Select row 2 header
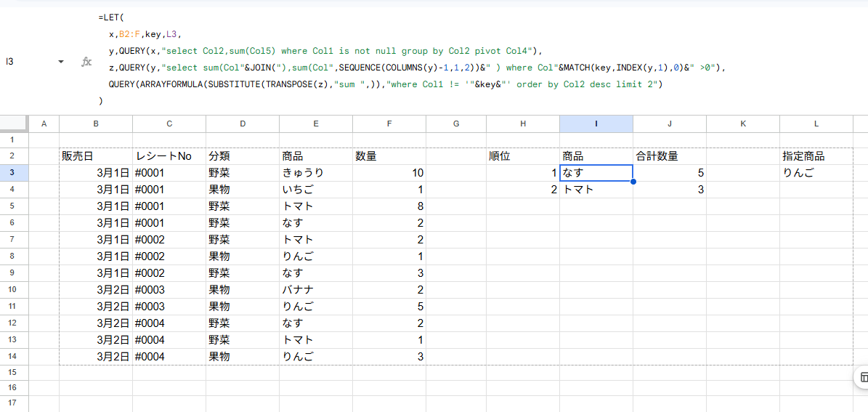Screen dimensions: 868x412 point(14,156)
